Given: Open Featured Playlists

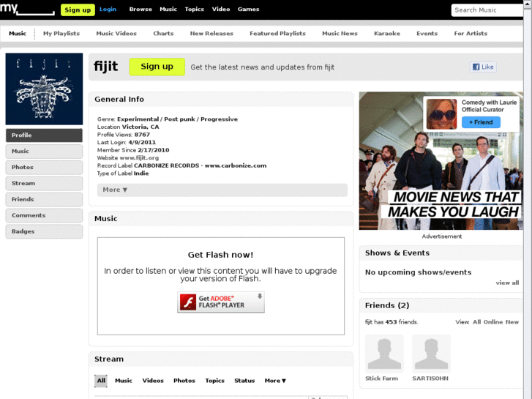Looking at the screenshot, I should pyautogui.click(x=277, y=33).
